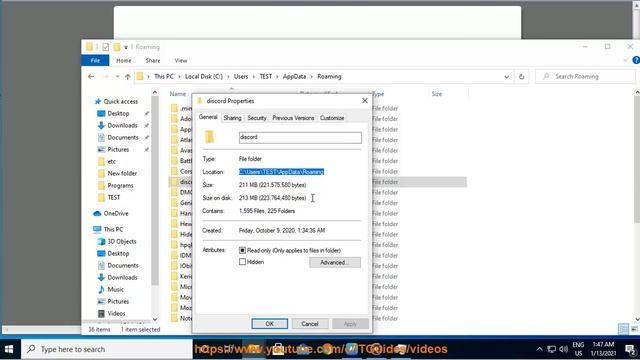This screenshot has height=360, width=640.
Task: Select AppData in the address breadcrumb
Action: (x=294, y=76)
